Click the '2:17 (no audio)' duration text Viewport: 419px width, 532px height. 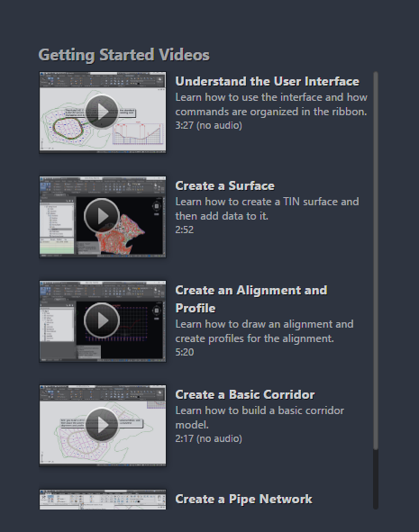[x=208, y=438]
